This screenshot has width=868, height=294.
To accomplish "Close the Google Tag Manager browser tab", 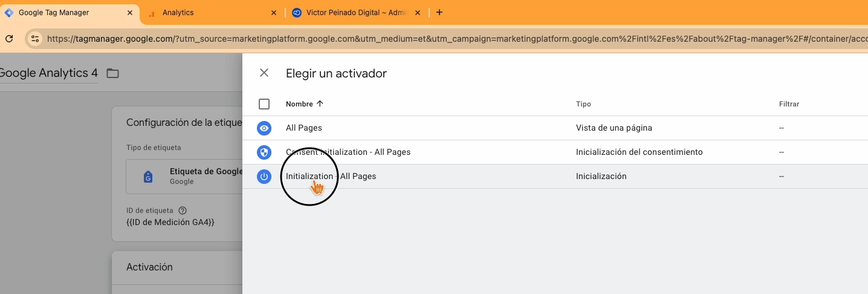I will (x=130, y=13).
